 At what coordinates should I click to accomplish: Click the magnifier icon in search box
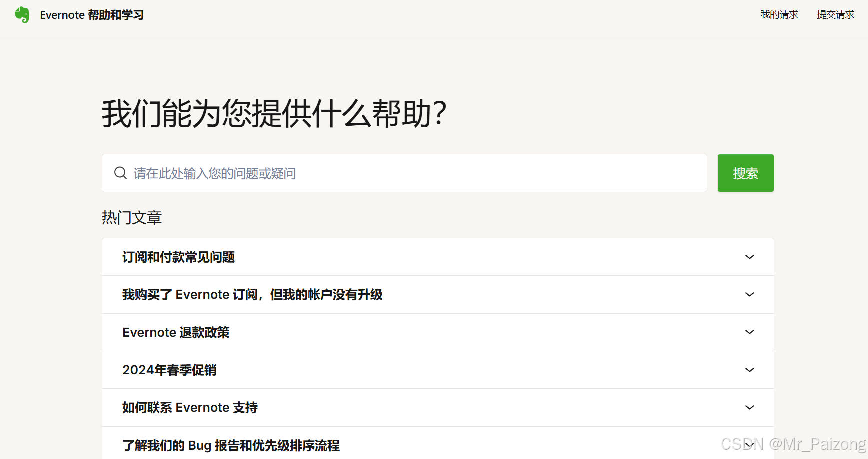point(120,173)
